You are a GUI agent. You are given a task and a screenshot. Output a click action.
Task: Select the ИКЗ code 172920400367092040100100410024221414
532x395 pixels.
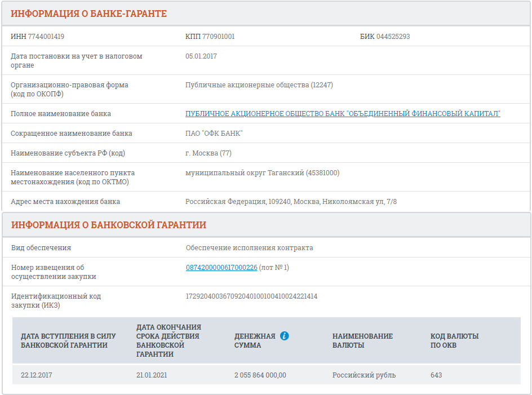point(251,296)
